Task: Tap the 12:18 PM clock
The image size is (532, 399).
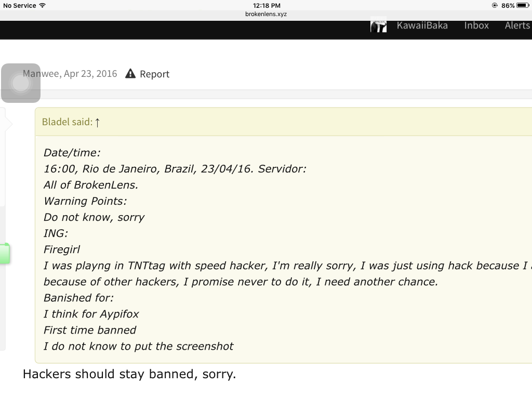Action: 267,5
